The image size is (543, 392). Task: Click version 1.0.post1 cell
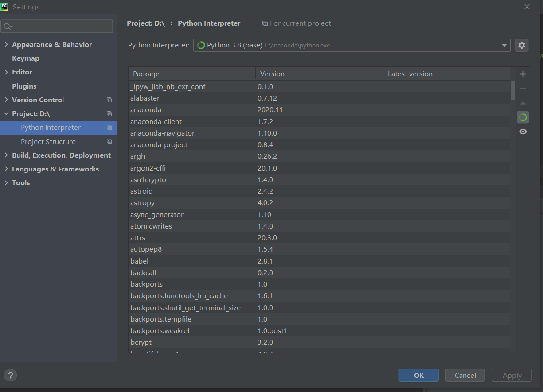pyautogui.click(x=272, y=330)
